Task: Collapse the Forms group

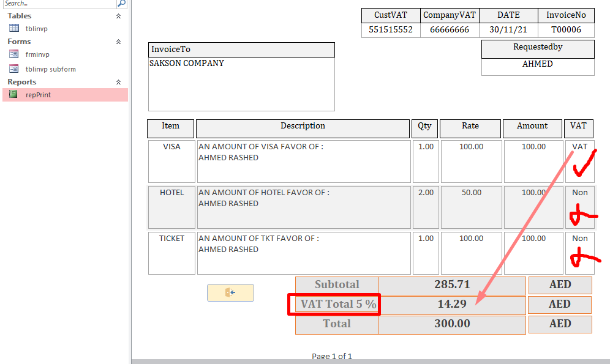Action: pos(119,42)
